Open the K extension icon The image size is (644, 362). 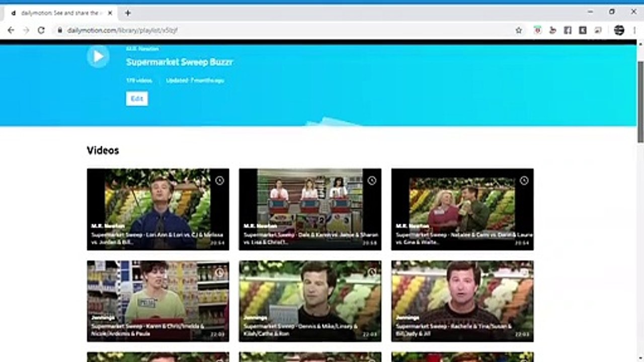coord(583,30)
